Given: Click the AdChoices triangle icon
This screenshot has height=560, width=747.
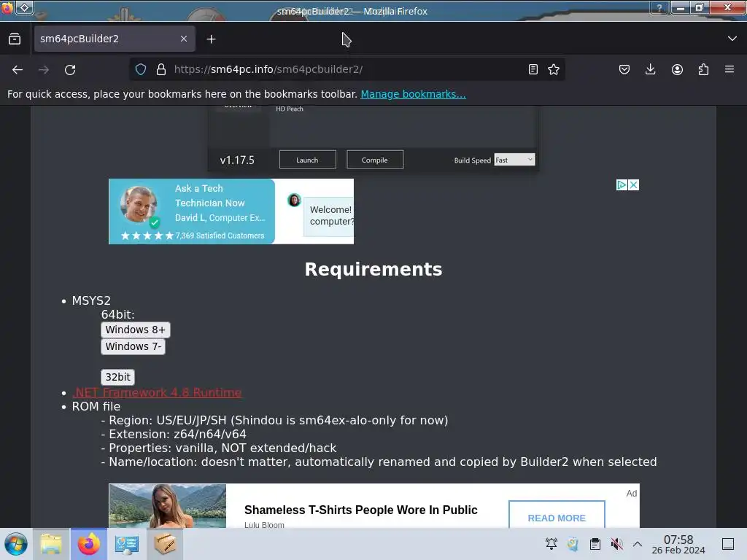Looking at the screenshot, I should (622, 184).
